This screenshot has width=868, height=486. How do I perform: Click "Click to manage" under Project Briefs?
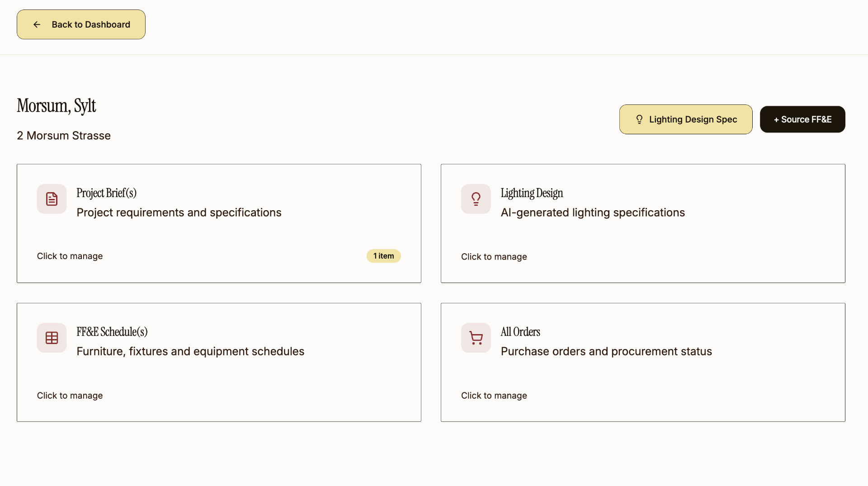point(70,256)
